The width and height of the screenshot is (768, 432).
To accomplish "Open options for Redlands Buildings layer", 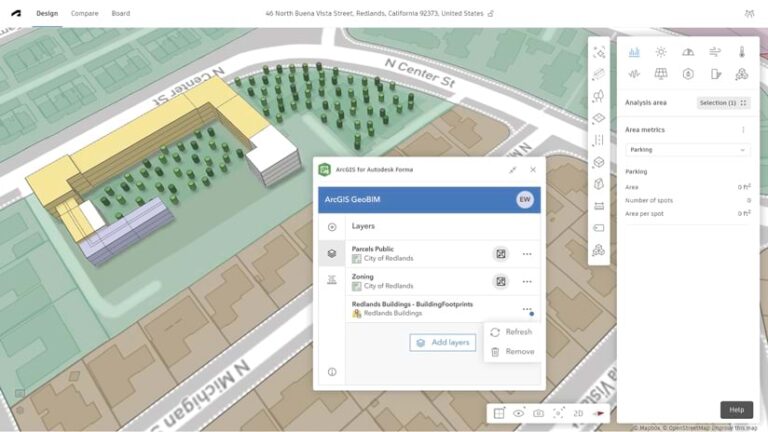I will (527, 309).
